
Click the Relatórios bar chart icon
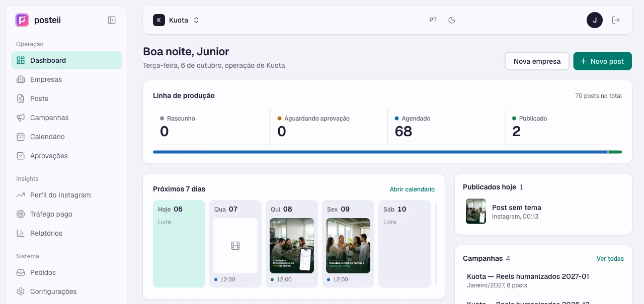21,233
